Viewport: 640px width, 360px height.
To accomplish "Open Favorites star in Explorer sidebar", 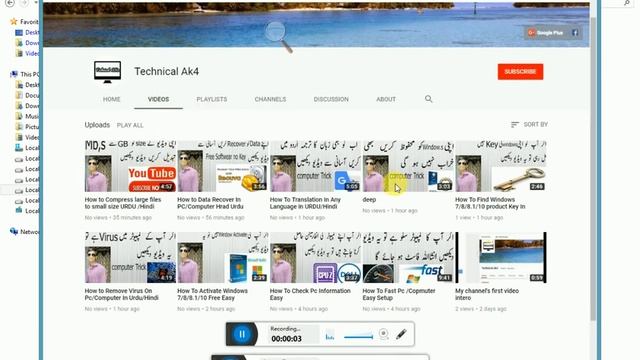I will click(x=14, y=21).
